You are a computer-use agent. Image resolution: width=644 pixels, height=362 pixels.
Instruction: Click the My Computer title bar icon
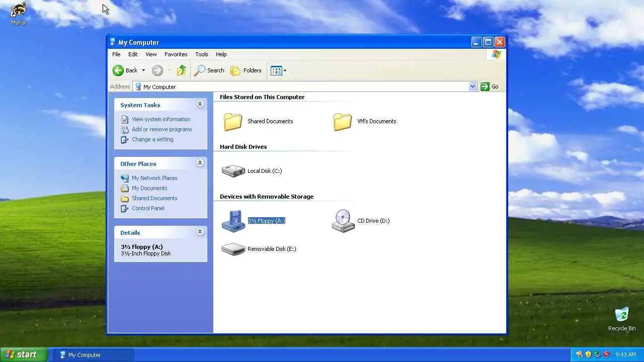[x=113, y=42]
